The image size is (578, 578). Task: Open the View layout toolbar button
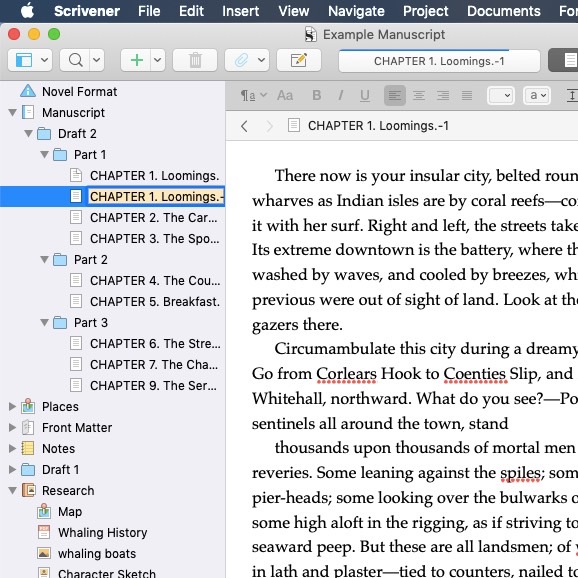[24, 60]
